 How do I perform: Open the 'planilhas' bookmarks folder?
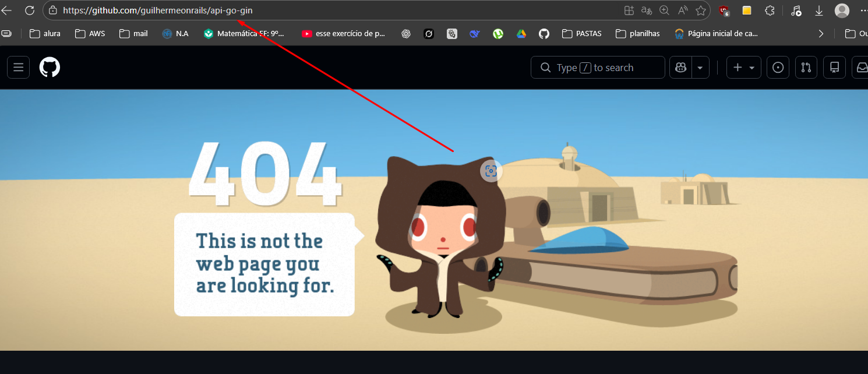(638, 34)
